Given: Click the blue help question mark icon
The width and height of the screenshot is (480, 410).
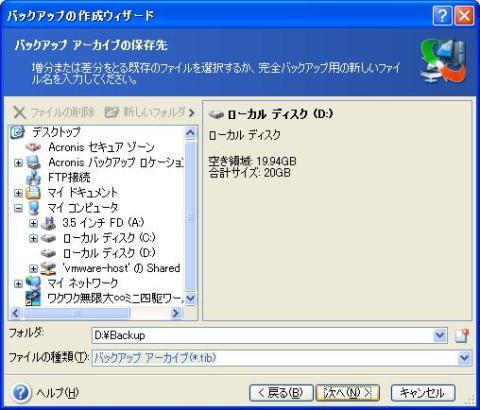Looking at the screenshot, I should (x=22, y=393).
